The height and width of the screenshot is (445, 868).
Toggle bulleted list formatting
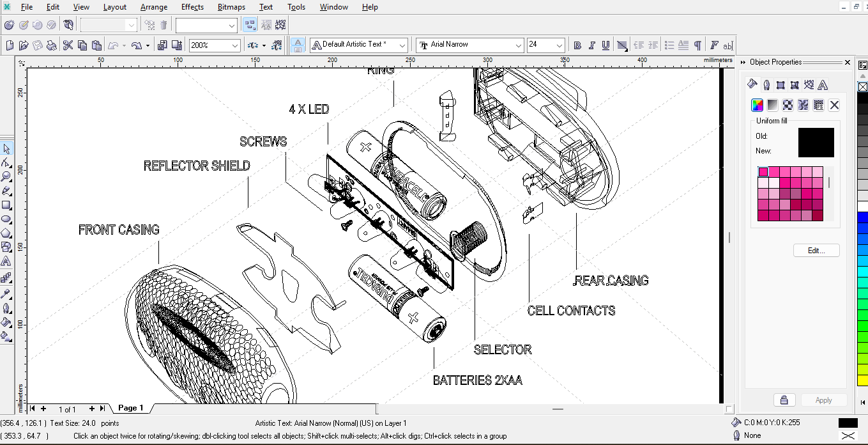coord(669,45)
